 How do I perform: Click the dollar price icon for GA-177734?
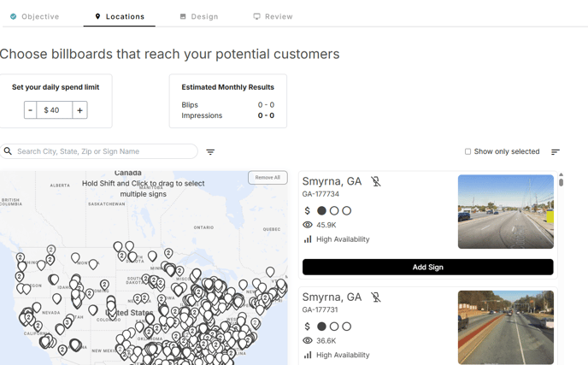[308, 210]
